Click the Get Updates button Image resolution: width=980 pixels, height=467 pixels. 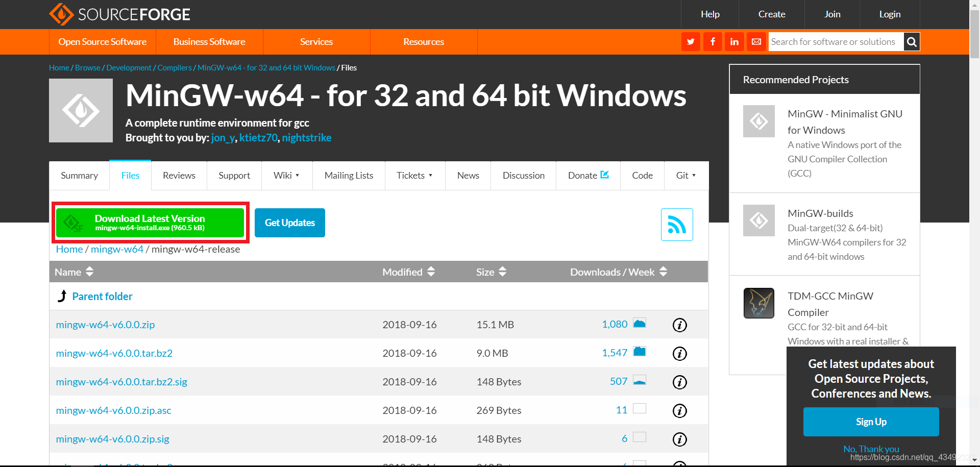[x=290, y=223]
